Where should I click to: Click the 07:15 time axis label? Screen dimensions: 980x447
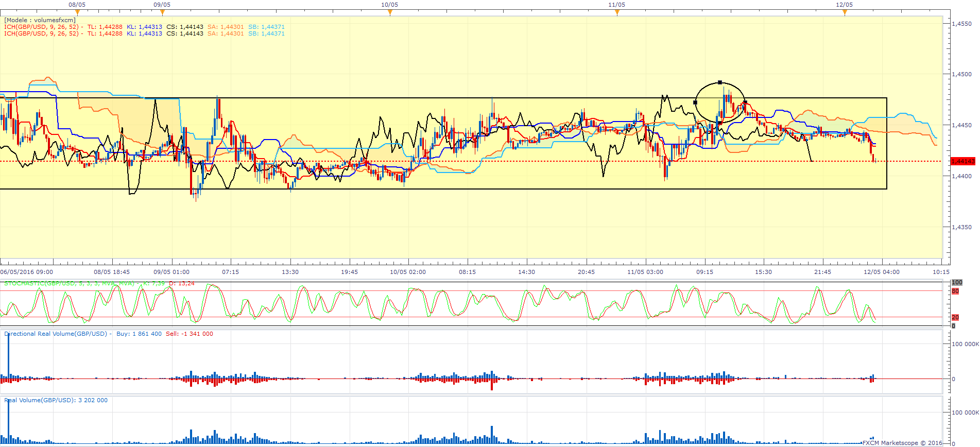coord(231,272)
